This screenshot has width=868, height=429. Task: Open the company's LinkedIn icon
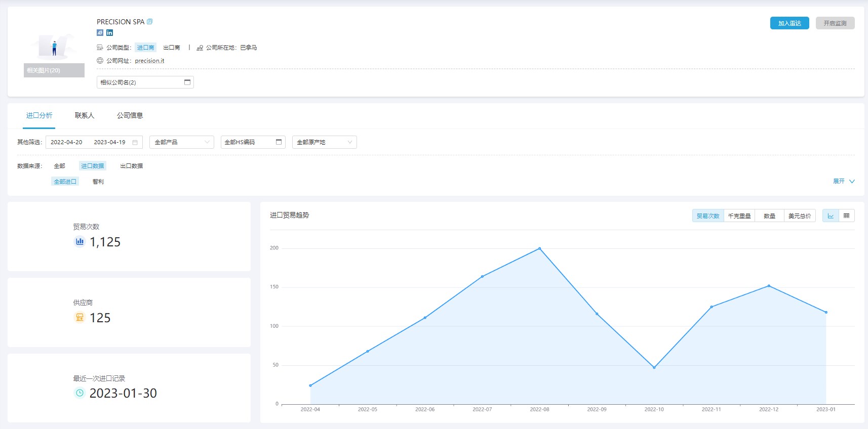pyautogui.click(x=109, y=32)
